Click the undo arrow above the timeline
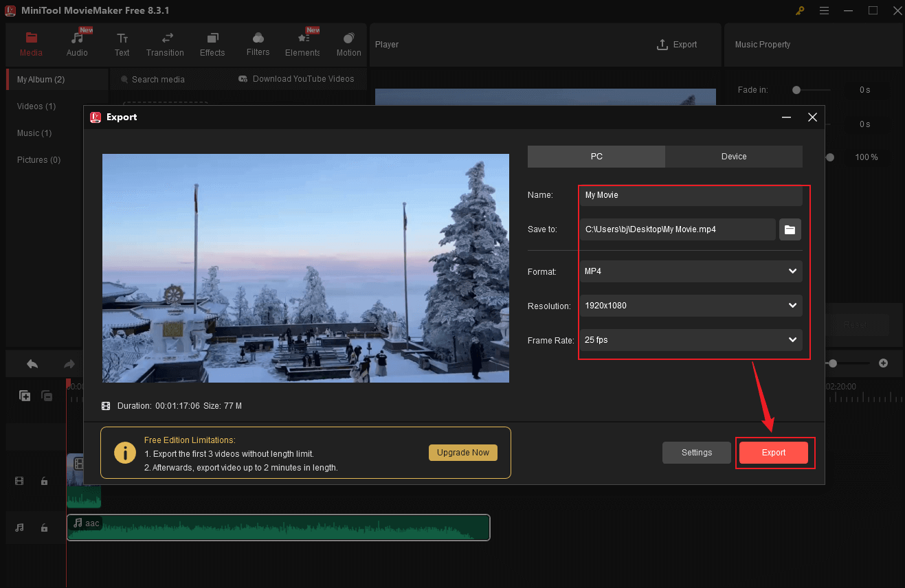Viewport: 905px width, 588px height. click(32, 364)
